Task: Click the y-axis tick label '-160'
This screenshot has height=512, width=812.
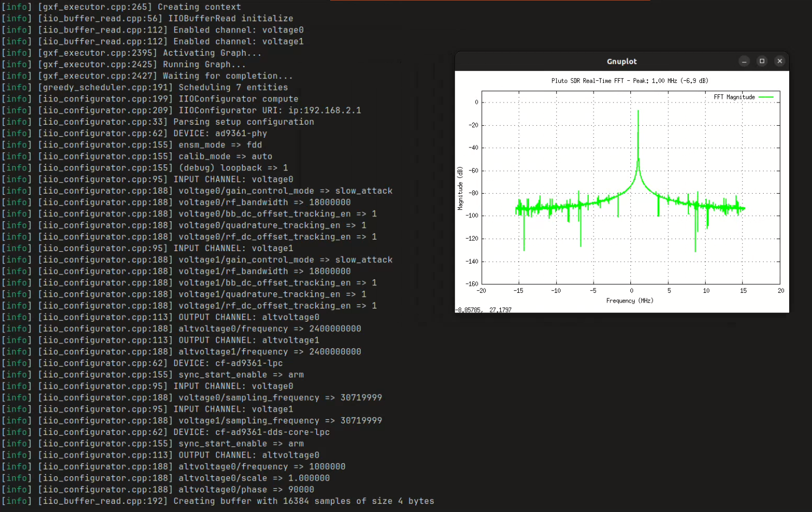Action: point(472,284)
